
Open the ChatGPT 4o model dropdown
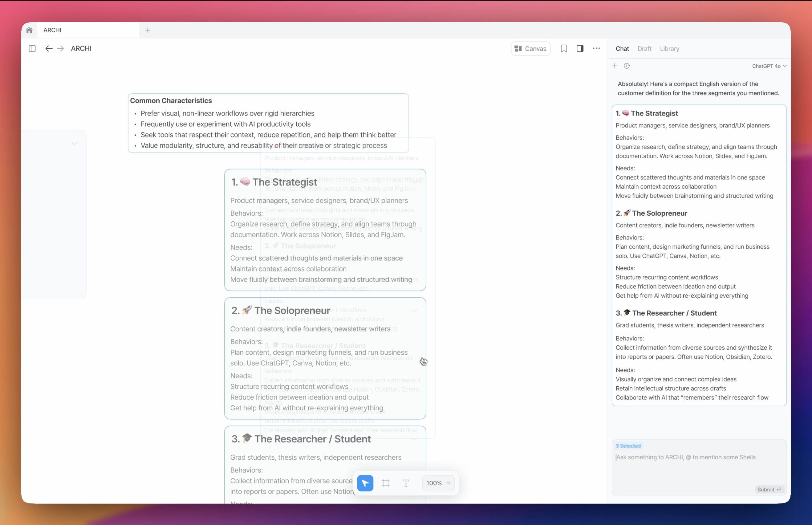coord(769,66)
